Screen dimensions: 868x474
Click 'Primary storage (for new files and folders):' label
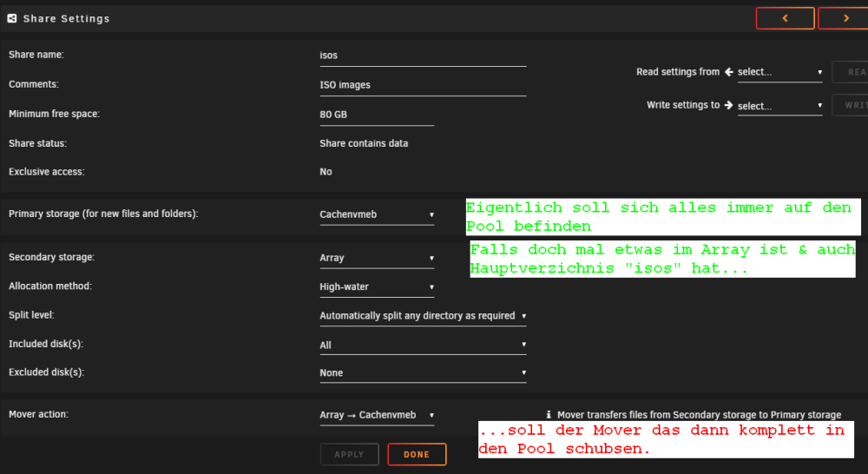pyautogui.click(x=103, y=214)
